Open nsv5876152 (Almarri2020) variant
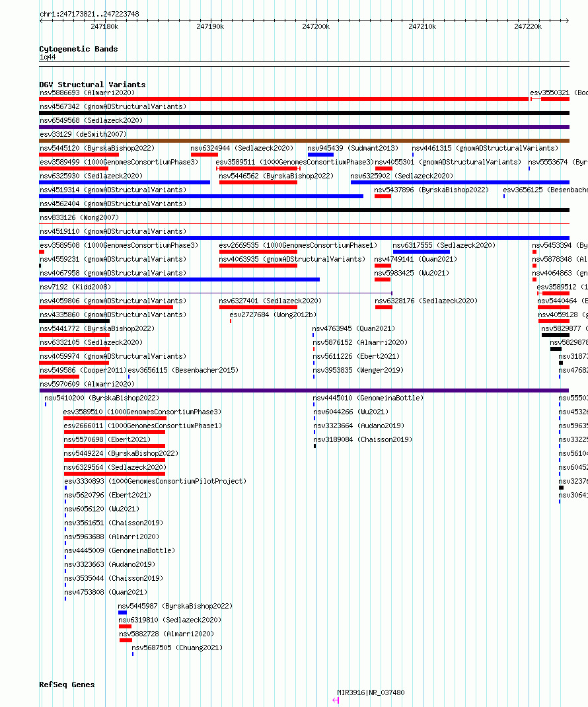 tap(360, 343)
